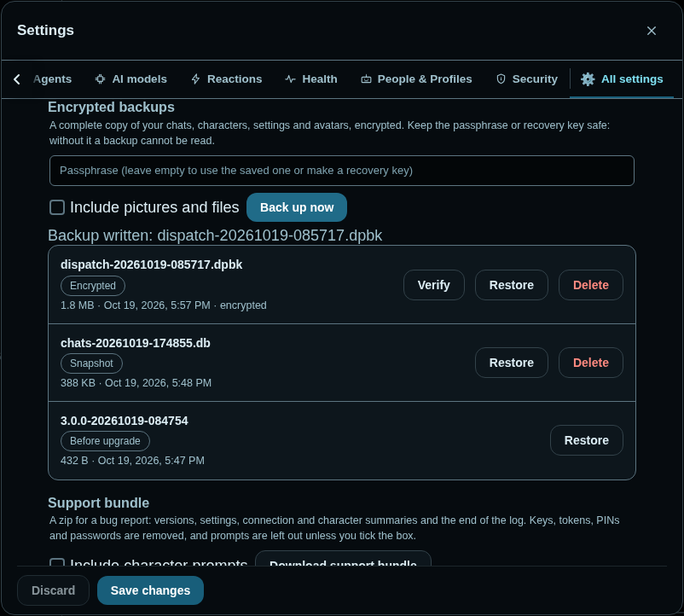
Task: Select the Health tab
Action: 311,79
